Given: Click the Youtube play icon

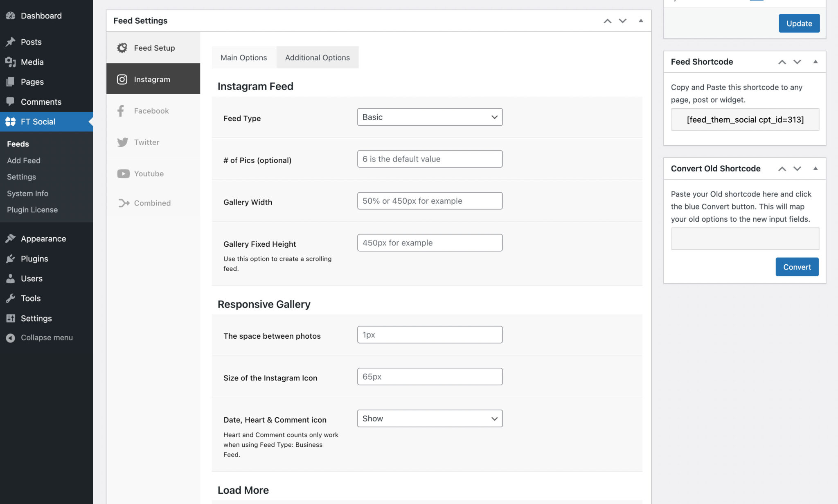Looking at the screenshot, I should point(123,174).
